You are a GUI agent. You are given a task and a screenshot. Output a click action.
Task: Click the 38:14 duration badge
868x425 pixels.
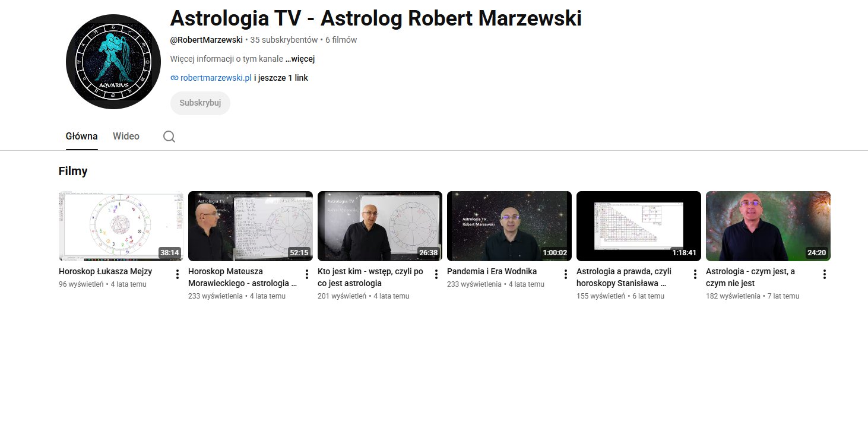(170, 253)
